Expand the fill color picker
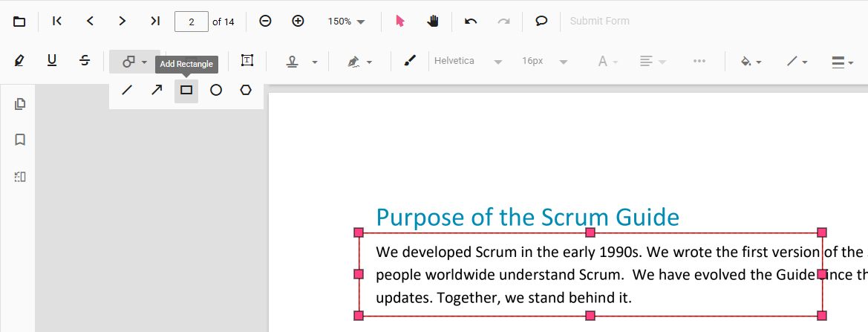 (751, 62)
